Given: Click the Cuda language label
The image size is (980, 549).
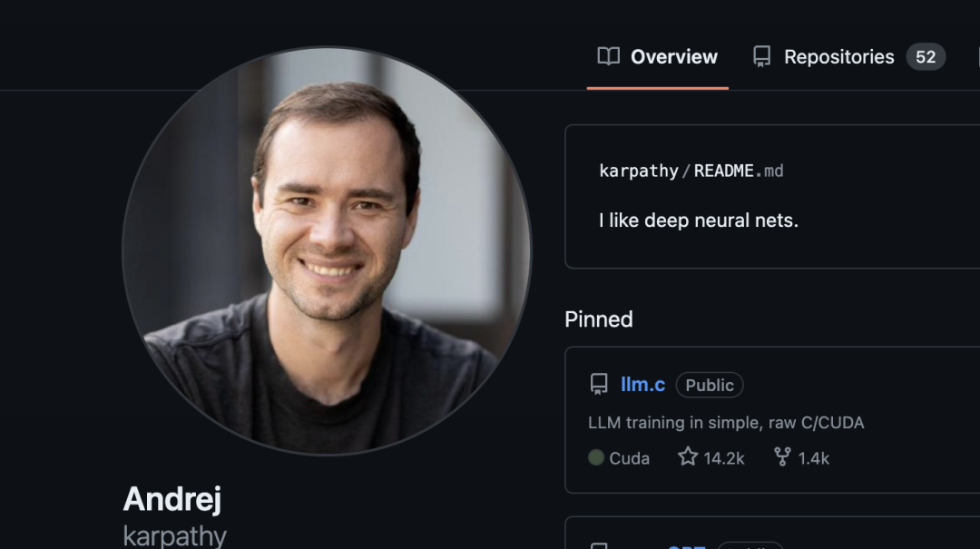Looking at the screenshot, I should pos(630,458).
